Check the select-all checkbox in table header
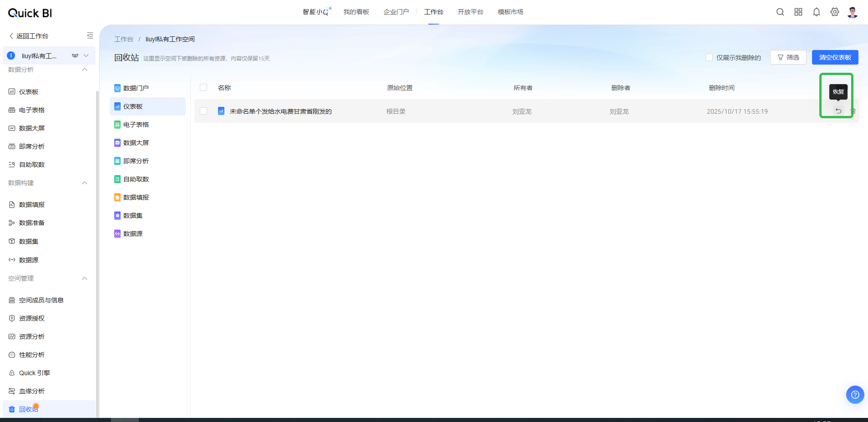Viewport: 868px width, 422px height. point(203,87)
